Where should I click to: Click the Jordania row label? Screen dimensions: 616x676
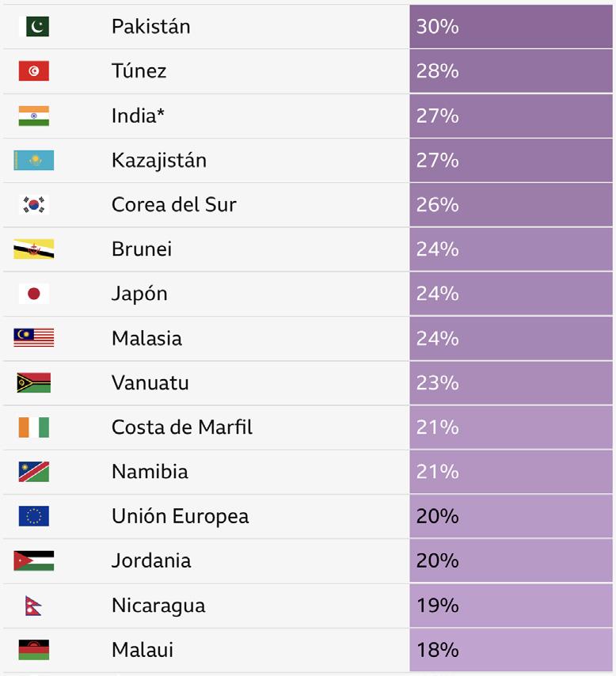pos(151,561)
